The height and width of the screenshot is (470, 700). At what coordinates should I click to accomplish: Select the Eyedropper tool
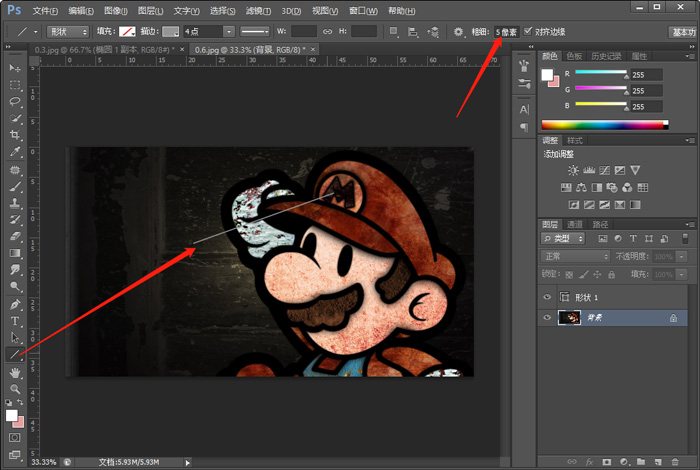(x=15, y=152)
